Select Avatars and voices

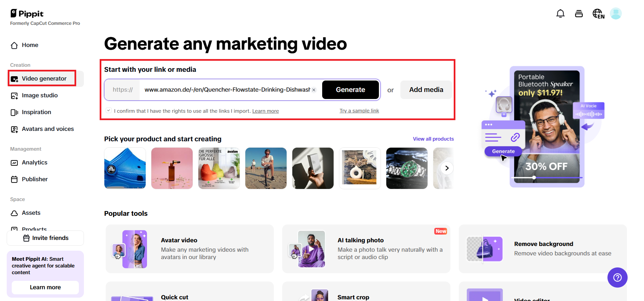(48, 129)
